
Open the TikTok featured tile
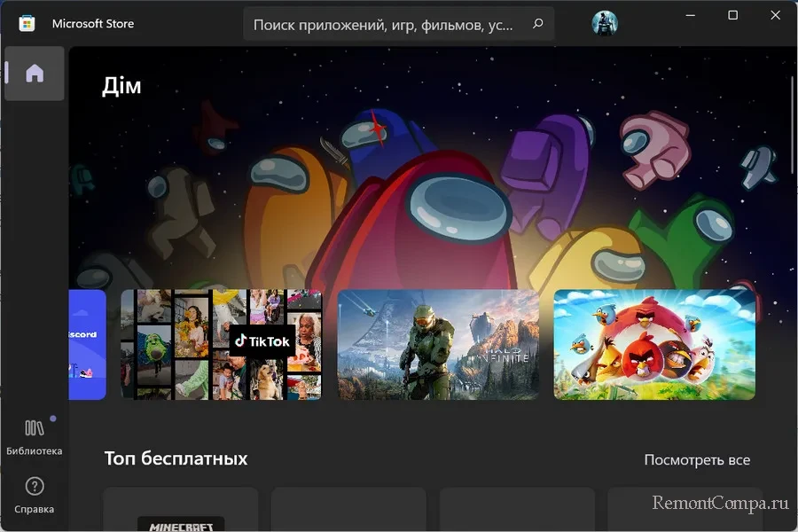click(221, 344)
